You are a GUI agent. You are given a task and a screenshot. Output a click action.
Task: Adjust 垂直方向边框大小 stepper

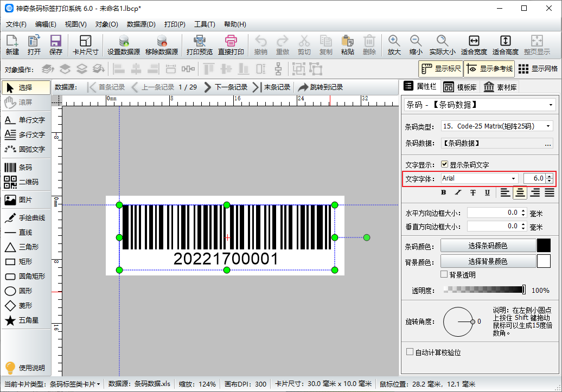coord(523,227)
